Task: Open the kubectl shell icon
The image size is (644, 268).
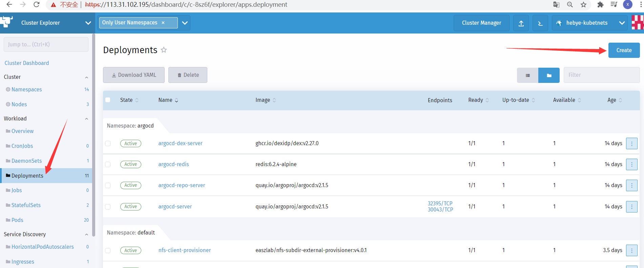Action: [x=540, y=23]
